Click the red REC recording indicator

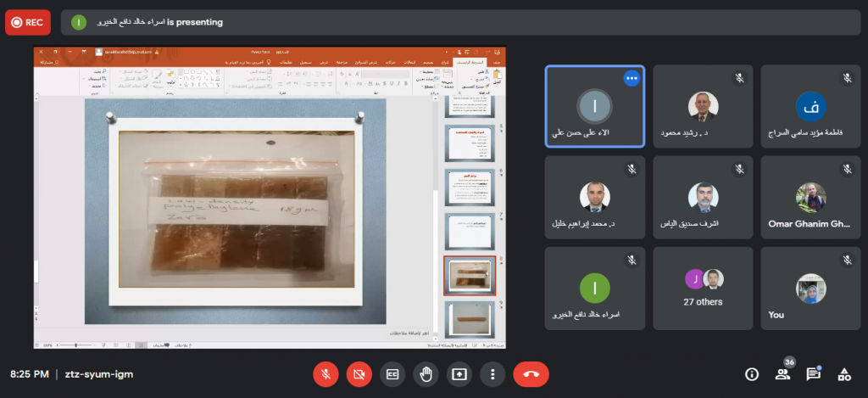click(27, 22)
